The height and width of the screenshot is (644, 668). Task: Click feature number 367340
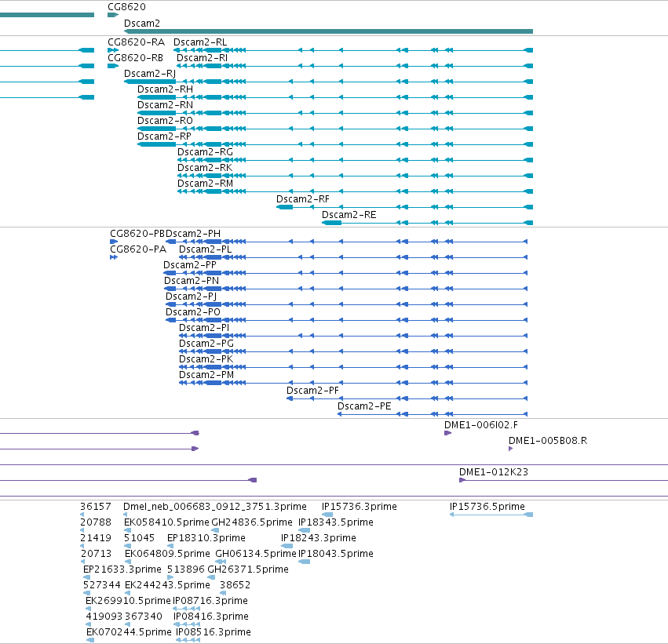coord(144,617)
